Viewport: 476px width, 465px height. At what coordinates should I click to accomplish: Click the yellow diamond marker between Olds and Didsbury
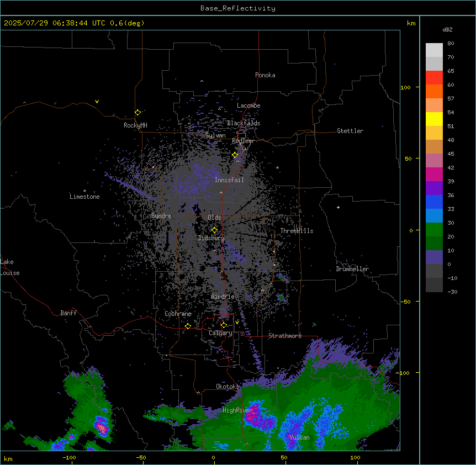click(x=214, y=230)
